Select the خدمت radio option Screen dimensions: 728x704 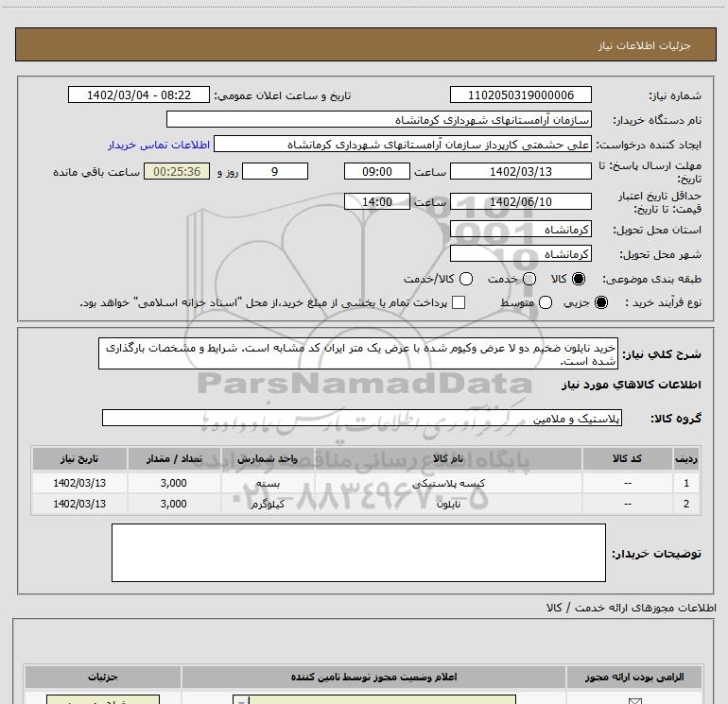tap(529, 280)
